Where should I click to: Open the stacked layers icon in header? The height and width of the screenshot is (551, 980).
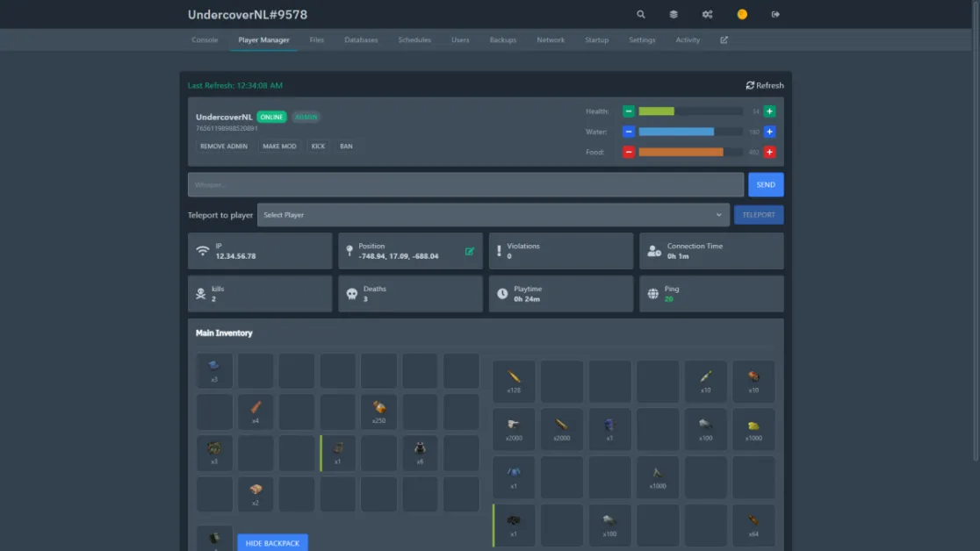tap(674, 15)
